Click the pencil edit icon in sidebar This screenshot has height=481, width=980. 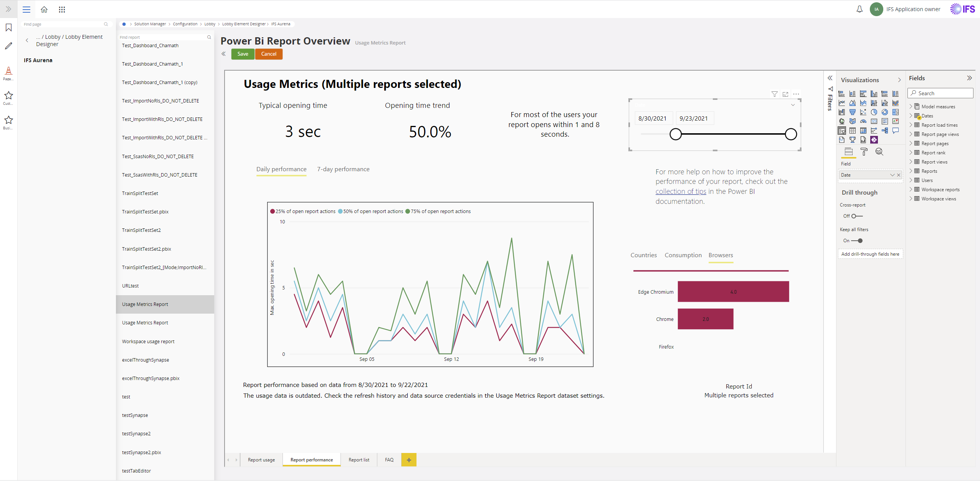pos(8,46)
